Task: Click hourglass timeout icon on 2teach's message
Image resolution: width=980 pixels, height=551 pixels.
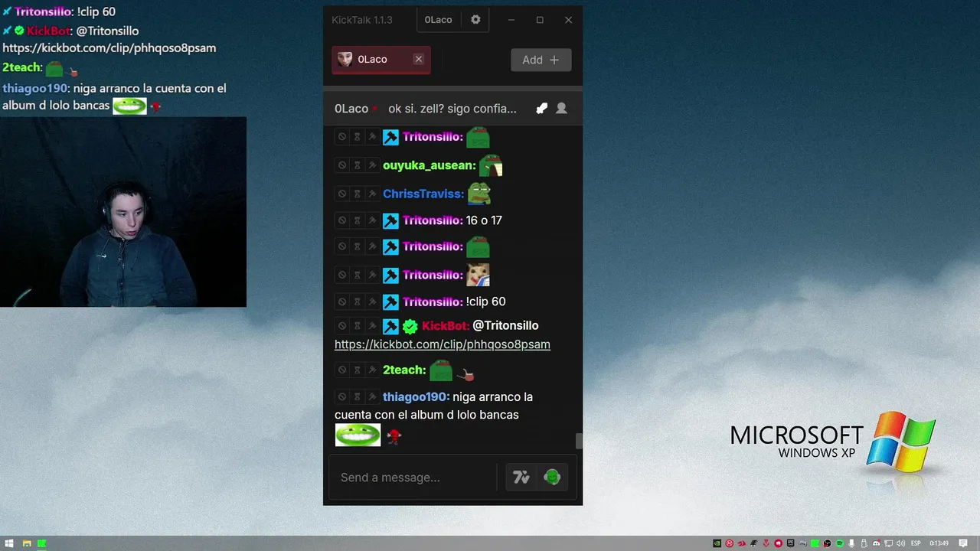Action: point(357,370)
